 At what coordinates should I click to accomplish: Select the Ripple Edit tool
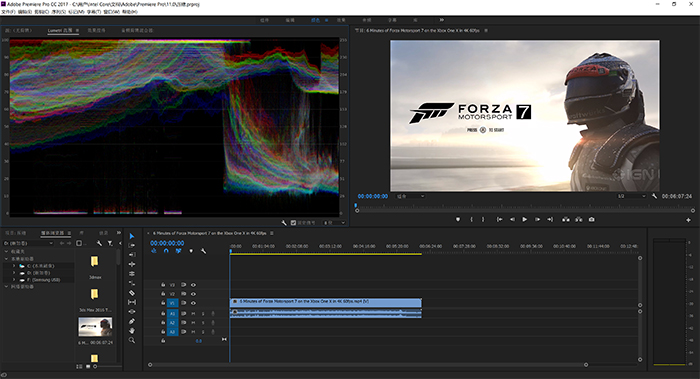pyautogui.click(x=132, y=264)
